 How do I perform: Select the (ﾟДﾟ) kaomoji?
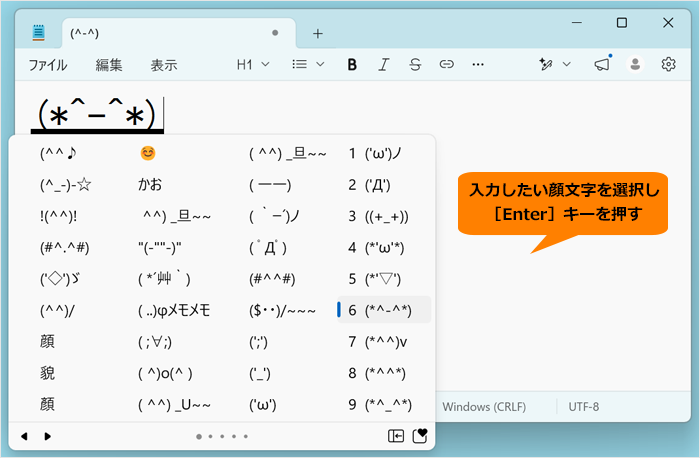pyautogui.click(x=268, y=248)
